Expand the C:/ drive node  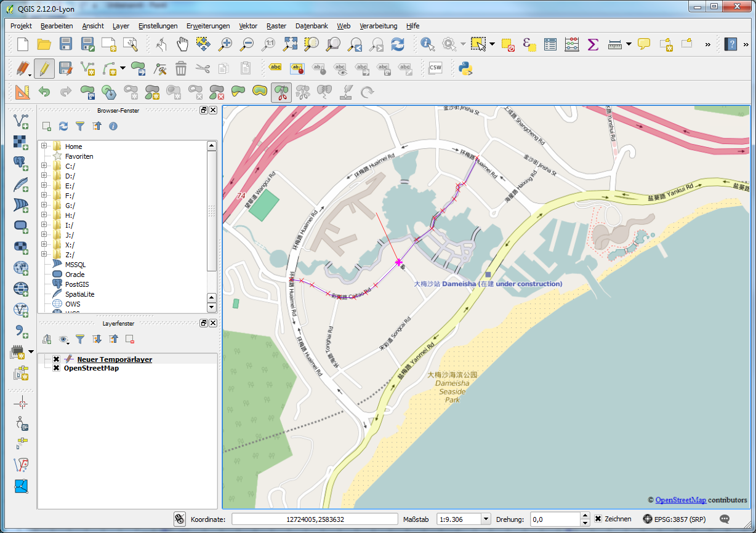(x=44, y=166)
